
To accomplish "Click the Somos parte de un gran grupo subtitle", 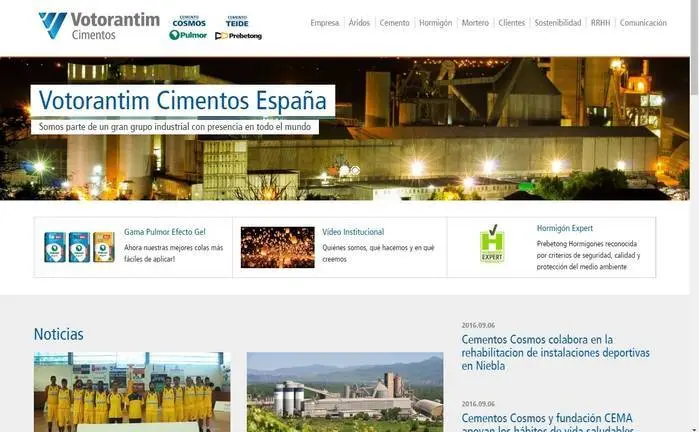I will [x=175, y=127].
